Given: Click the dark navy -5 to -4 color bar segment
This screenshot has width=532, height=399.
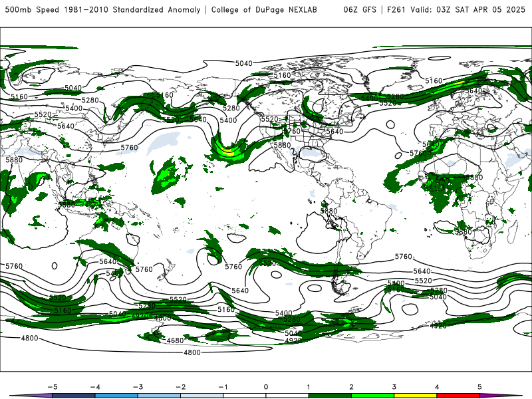Looking at the screenshot, I should pos(74,396).
